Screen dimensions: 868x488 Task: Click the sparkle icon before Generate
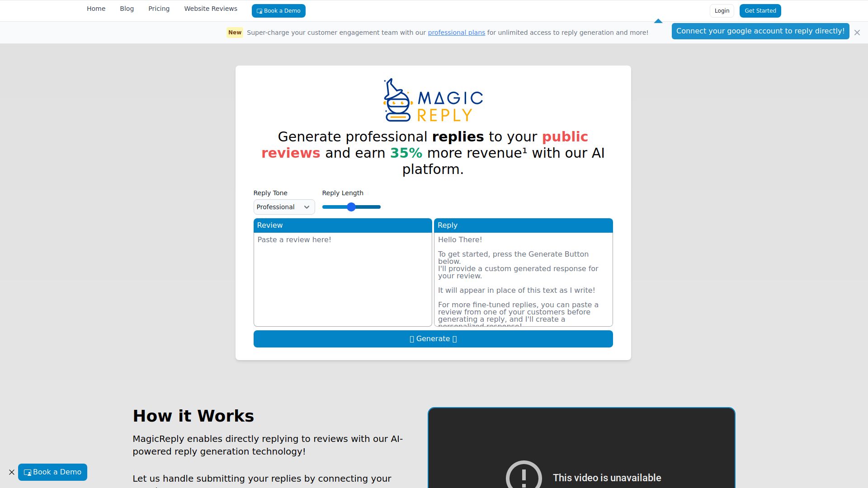(x=412, y=338)
